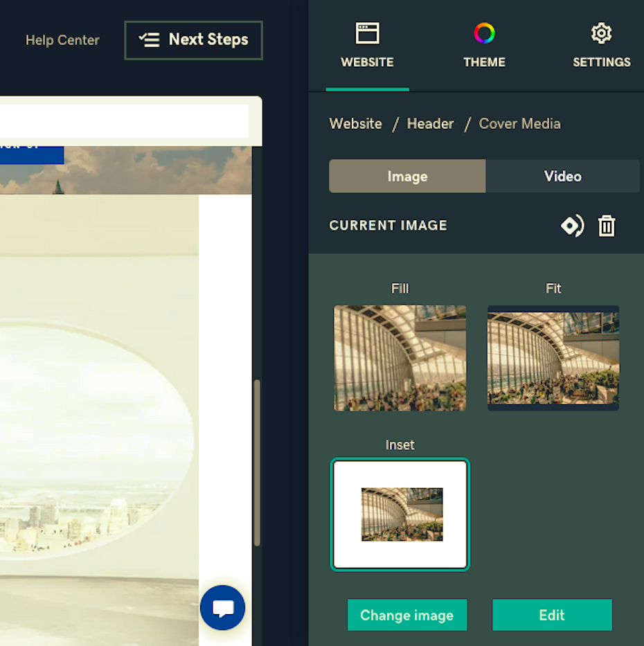This screenshot has width=644, height=646.
Task: Switch cover media to Video
Action: click(x=562, y=176)
